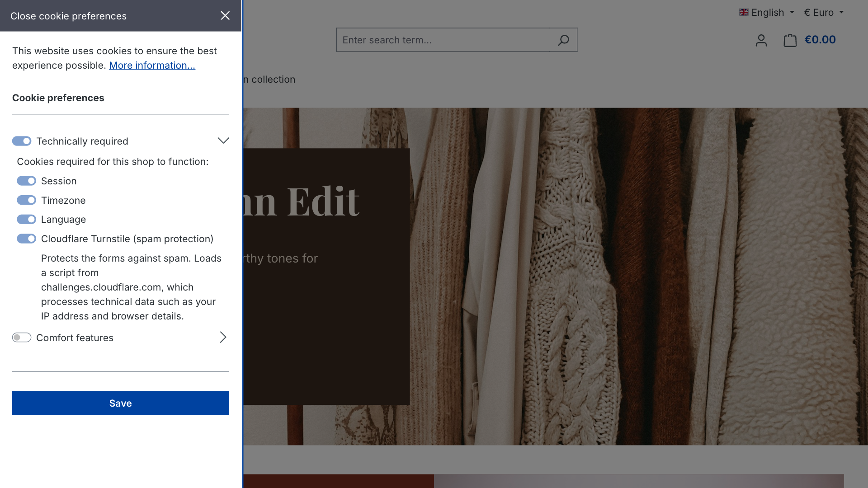Click the 'collection' navigation item
868x488 pixels.
(x=269, y=80)
